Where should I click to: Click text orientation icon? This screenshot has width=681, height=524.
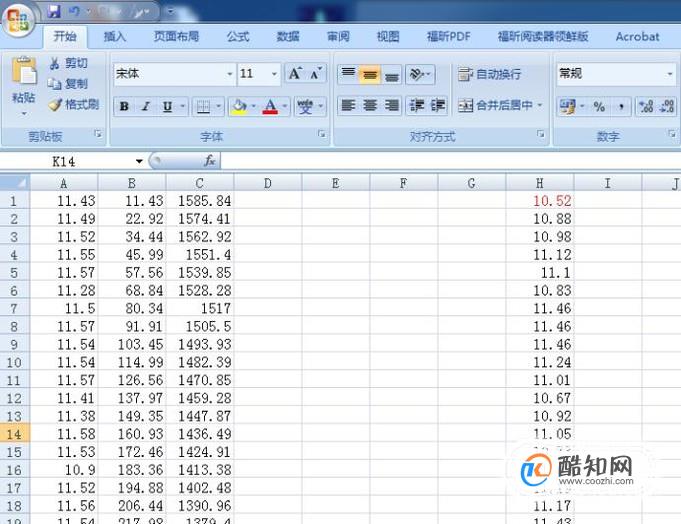tap(417, 74)
